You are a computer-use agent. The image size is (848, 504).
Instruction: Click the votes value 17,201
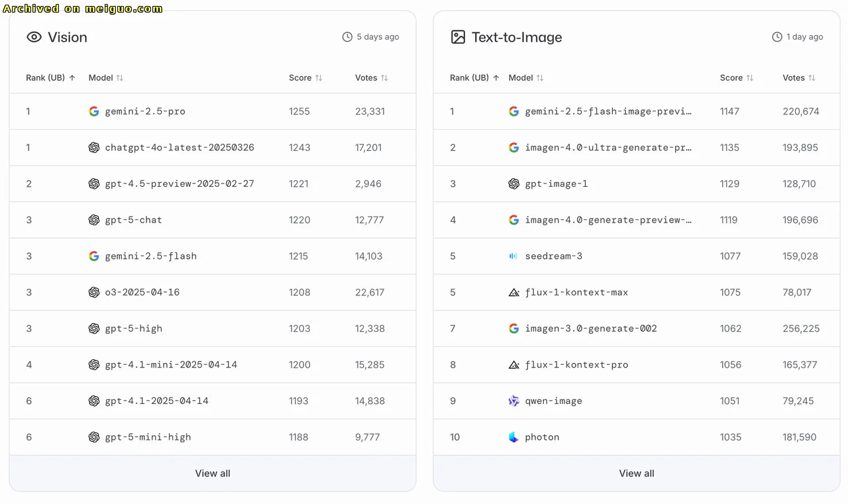tap(368, 148)
